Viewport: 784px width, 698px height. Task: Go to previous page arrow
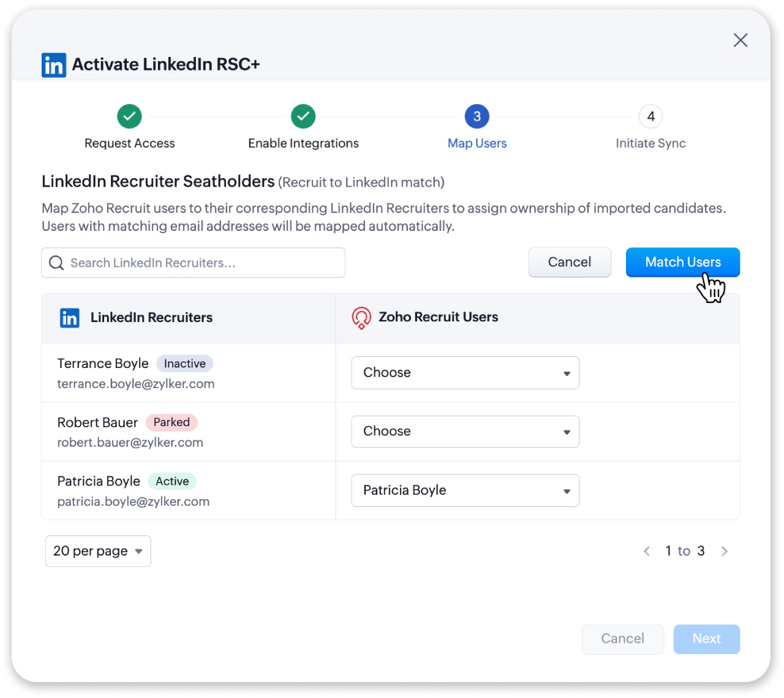[x=647, y=551]
